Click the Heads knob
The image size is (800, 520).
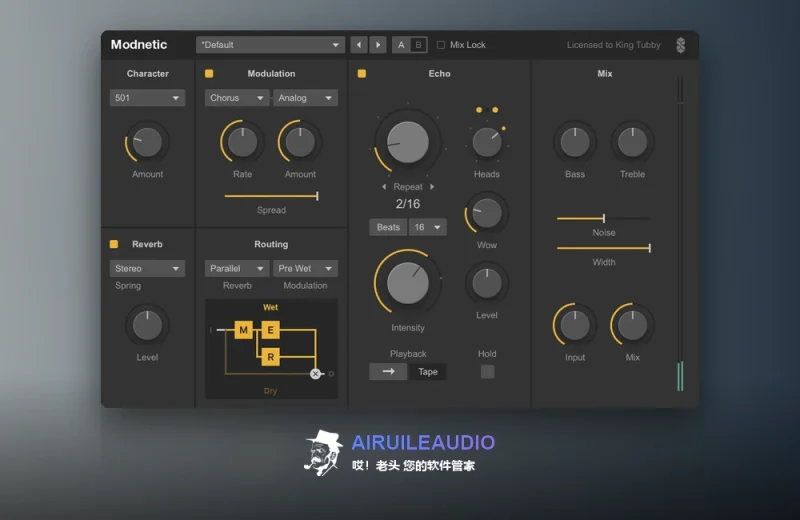coord(487,142)
